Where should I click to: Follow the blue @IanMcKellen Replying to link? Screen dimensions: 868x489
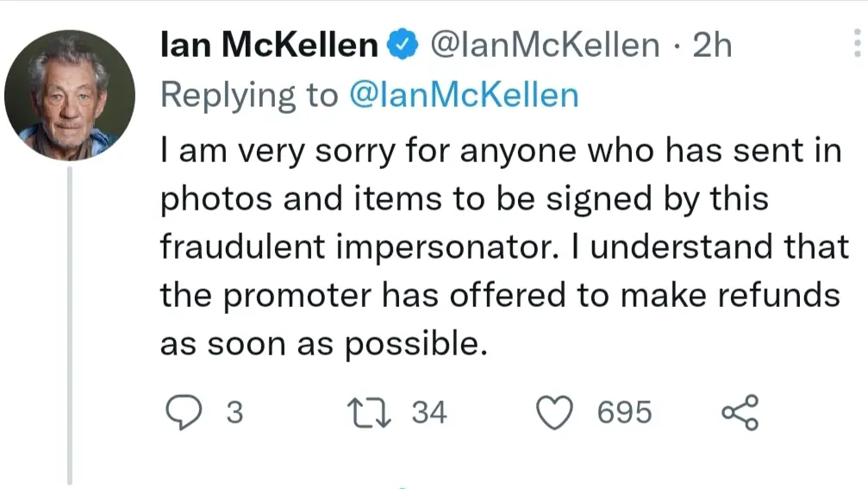(464, 95)
